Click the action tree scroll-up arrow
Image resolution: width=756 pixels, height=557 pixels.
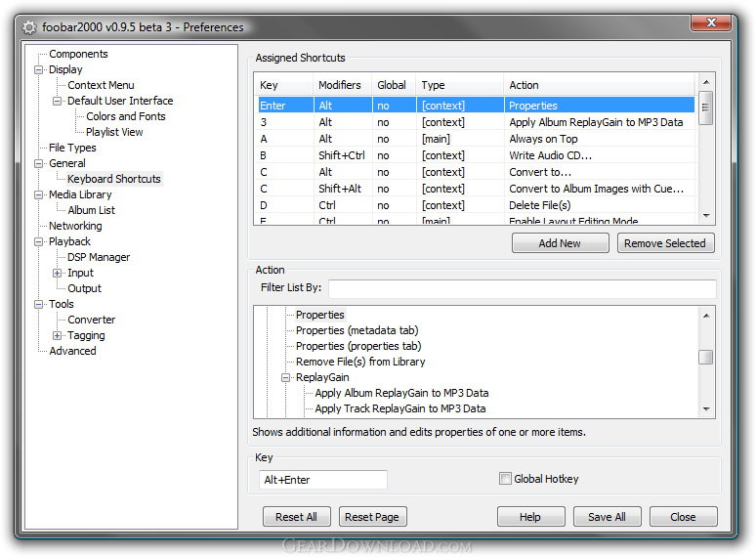[706, 316]
